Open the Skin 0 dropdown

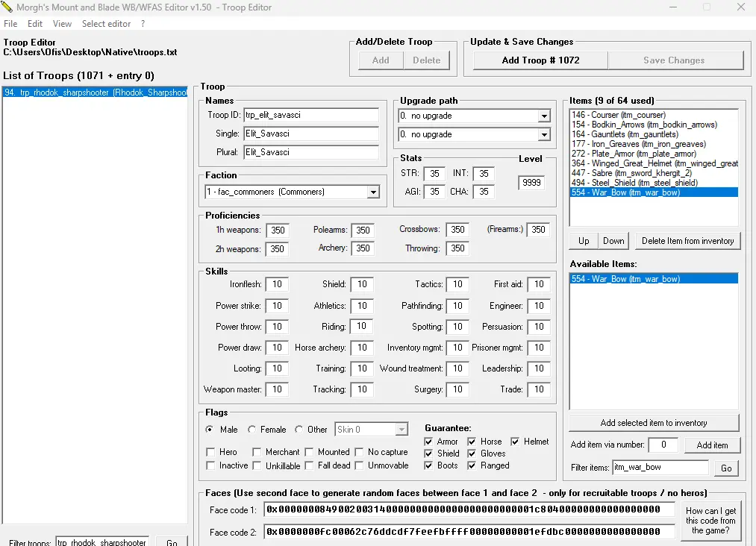click(x=402, y=430)
